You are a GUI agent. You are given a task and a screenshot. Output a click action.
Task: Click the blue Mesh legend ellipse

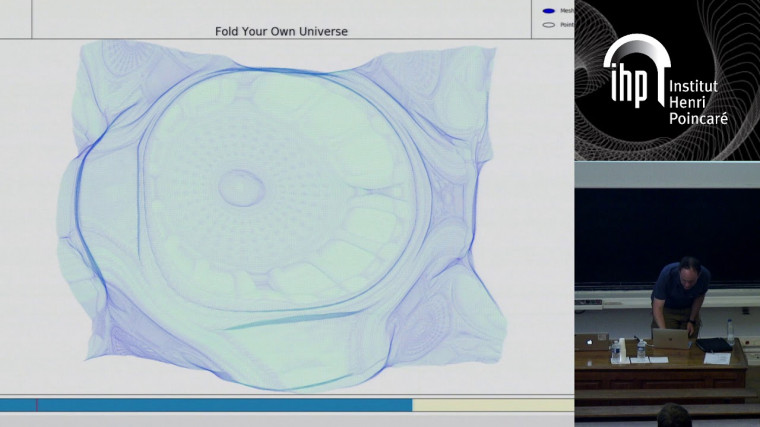pos(548,11)
